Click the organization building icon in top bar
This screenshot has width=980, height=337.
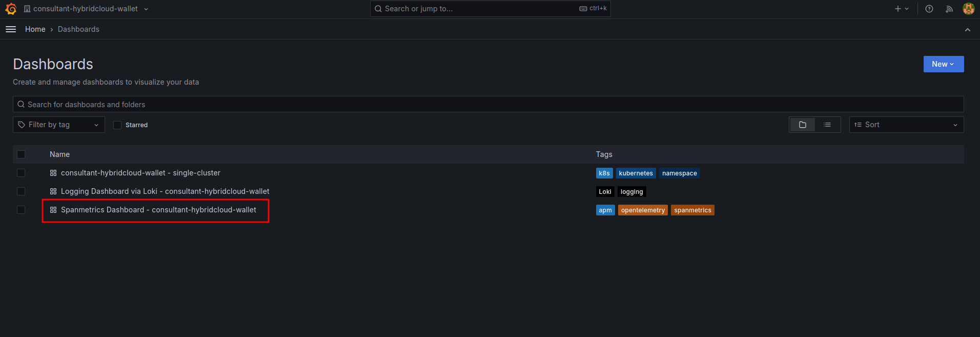(x=27, y=9)
